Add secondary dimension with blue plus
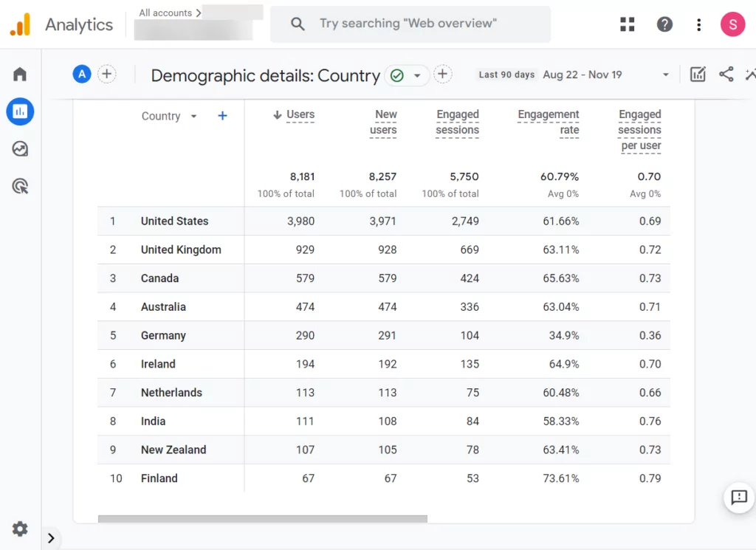This screenshot has width=756, height=550. 222,116
